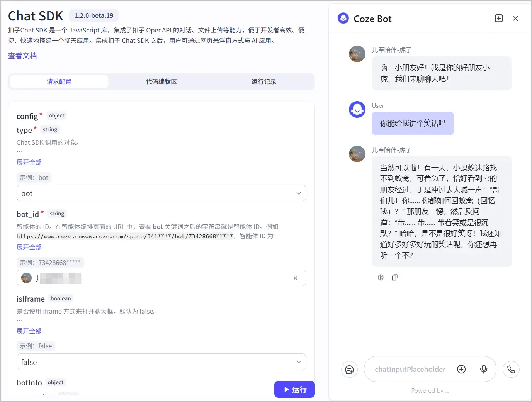Start a voice call with the phone icon
532x402 pixels.
click(x=511, y=370)
